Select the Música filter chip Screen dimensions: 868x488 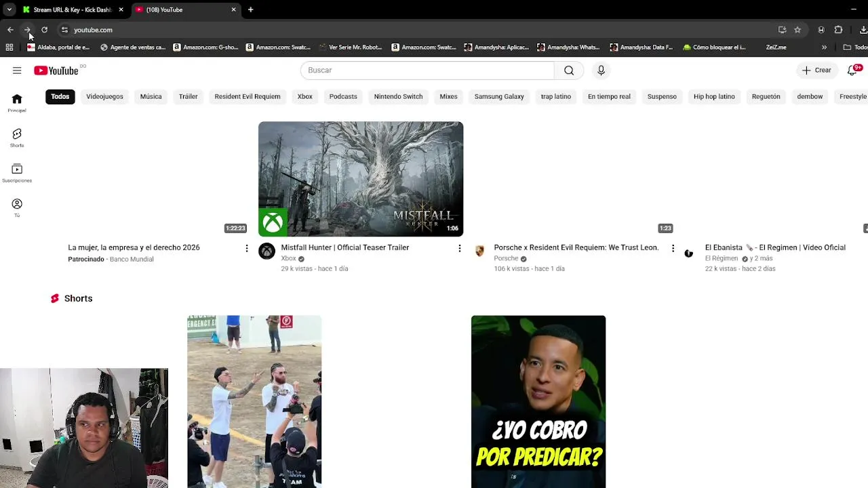151,96
